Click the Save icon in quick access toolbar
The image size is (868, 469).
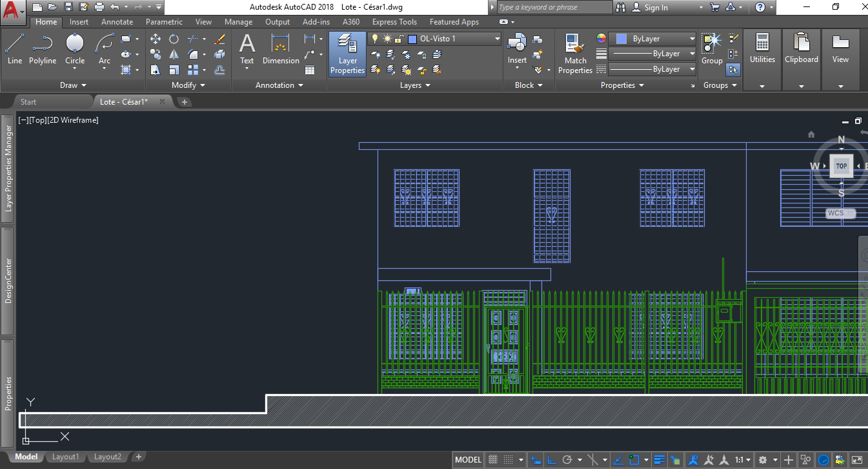coord(68,7)
